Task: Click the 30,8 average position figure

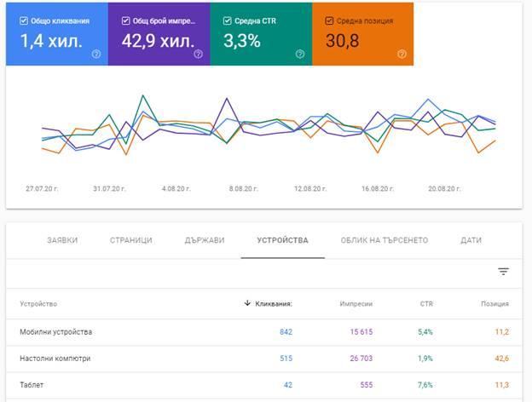Action: click(342, 41)
